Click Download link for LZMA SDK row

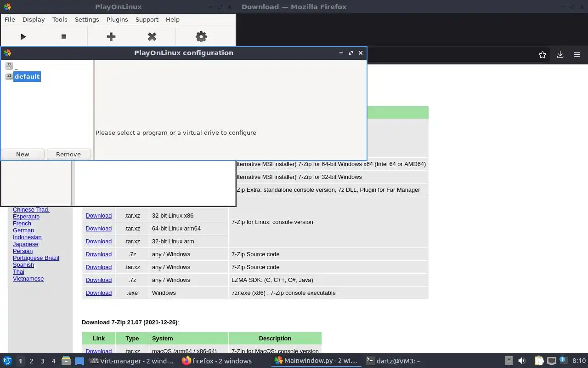99,280
